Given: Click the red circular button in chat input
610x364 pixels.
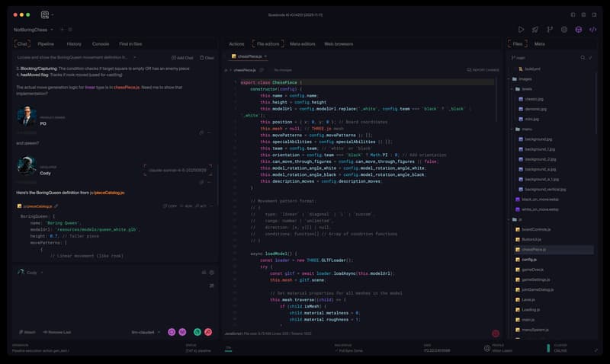Looking at the screenshot, I should (x=208, y=332).
